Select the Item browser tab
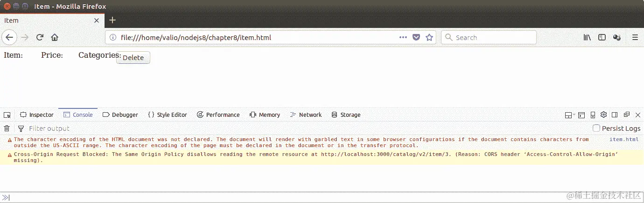 coord(52,20)
